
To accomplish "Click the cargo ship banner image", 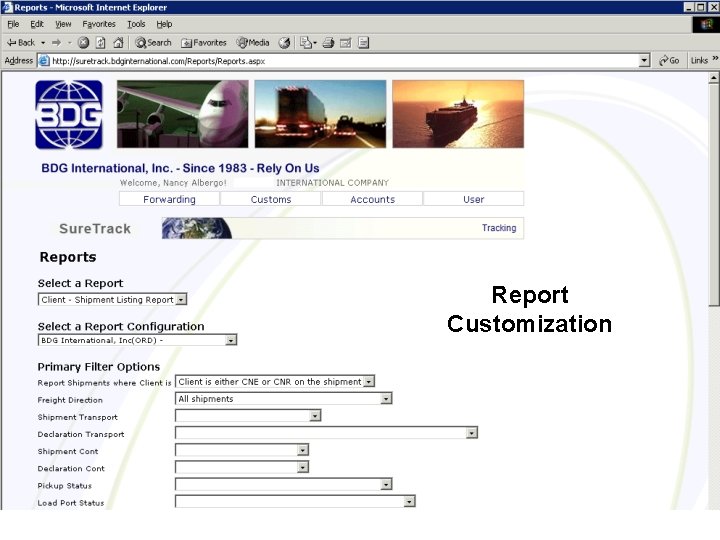I will (x=458, y=114).
